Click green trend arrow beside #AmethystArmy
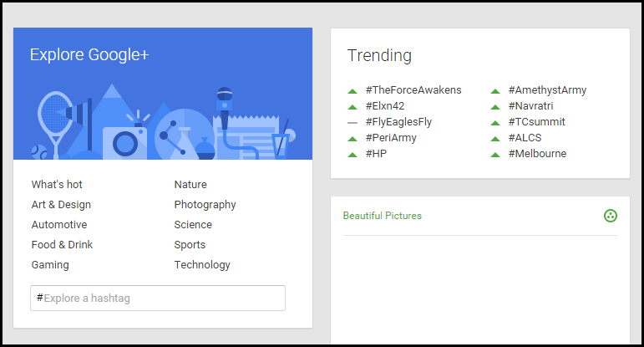The image size is (644, 347). [495, 91]
